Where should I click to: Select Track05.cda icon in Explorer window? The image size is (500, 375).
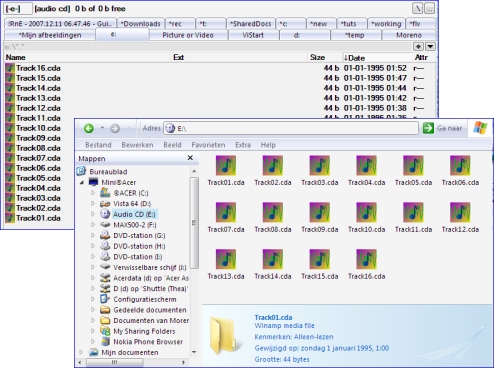tap(413, 165)
